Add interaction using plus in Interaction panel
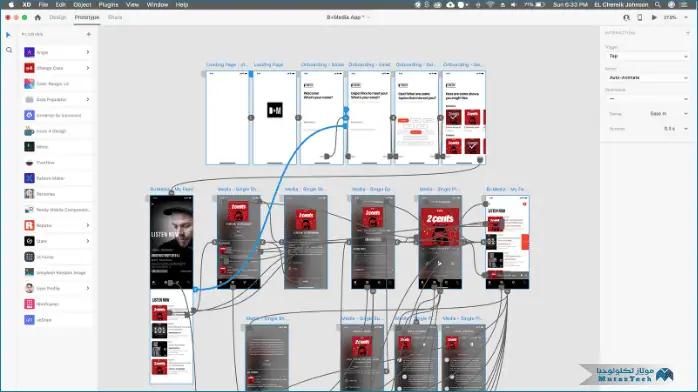This screenshot has height=392, width=698. coord(688,33)
